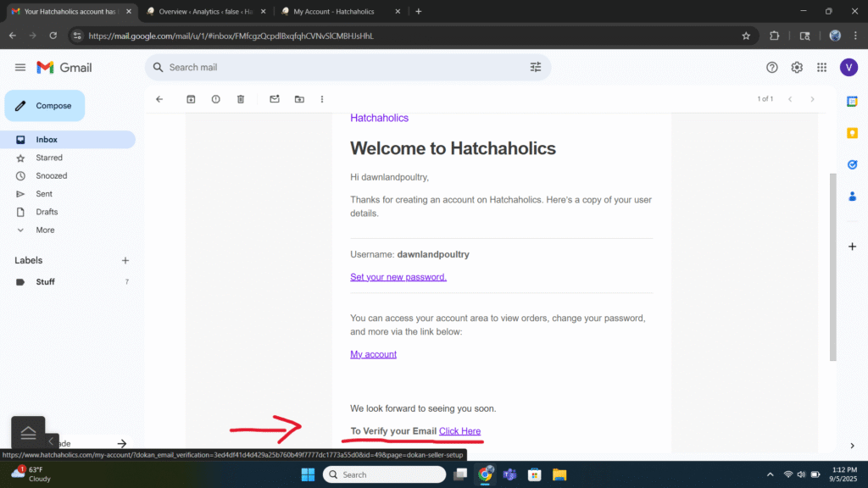The height and width of the screenshot is (488, 868).
Task: Go to newer email arrow
Action: coord(790,99)
